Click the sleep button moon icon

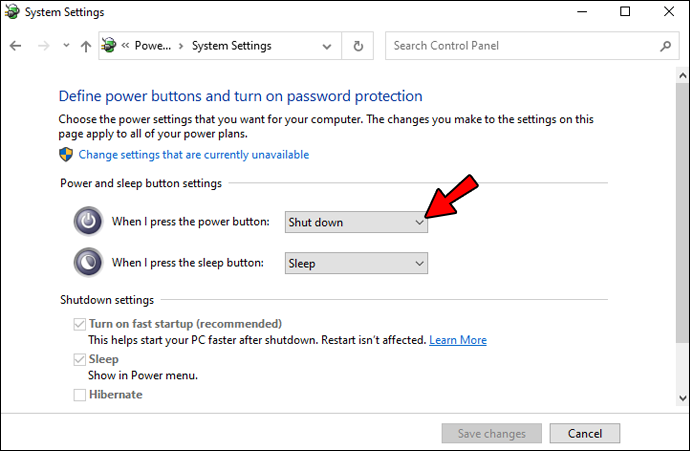88,263
